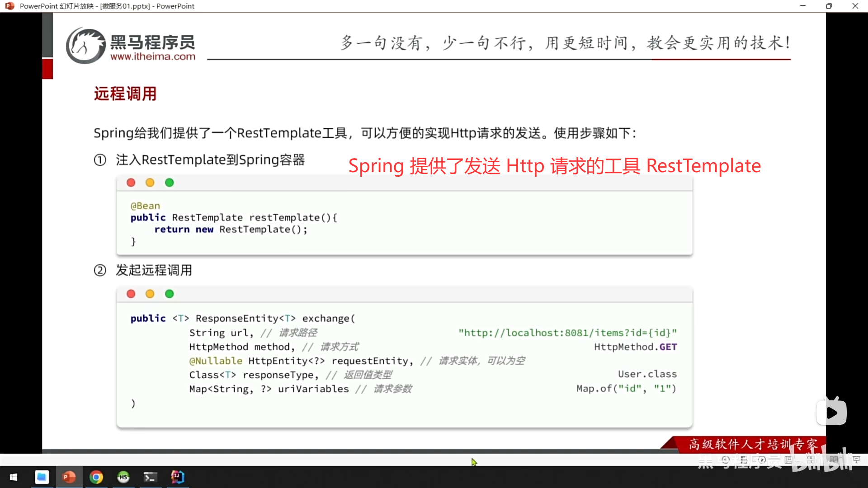Viewport: 868px width, 488px height.
Task: Click www.itheima.com link on slide
Action: point(153,56)
